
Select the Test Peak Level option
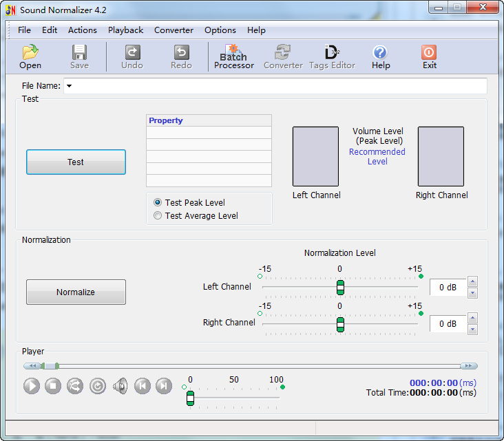[158, 203]
